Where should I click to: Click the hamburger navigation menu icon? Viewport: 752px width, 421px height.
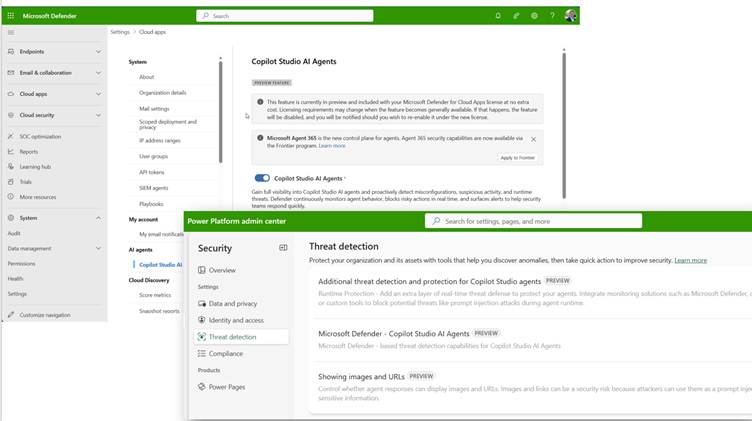tap(10, 33)
